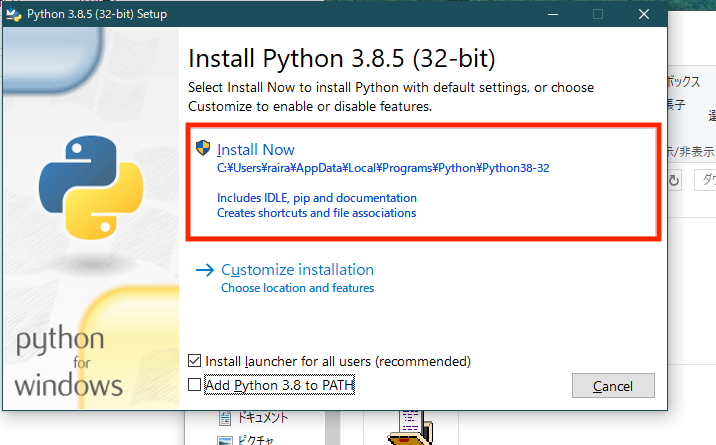Select the default install path text
Image resolution: width=716 pixels, height=445 pixels.
tap(383, 168)
